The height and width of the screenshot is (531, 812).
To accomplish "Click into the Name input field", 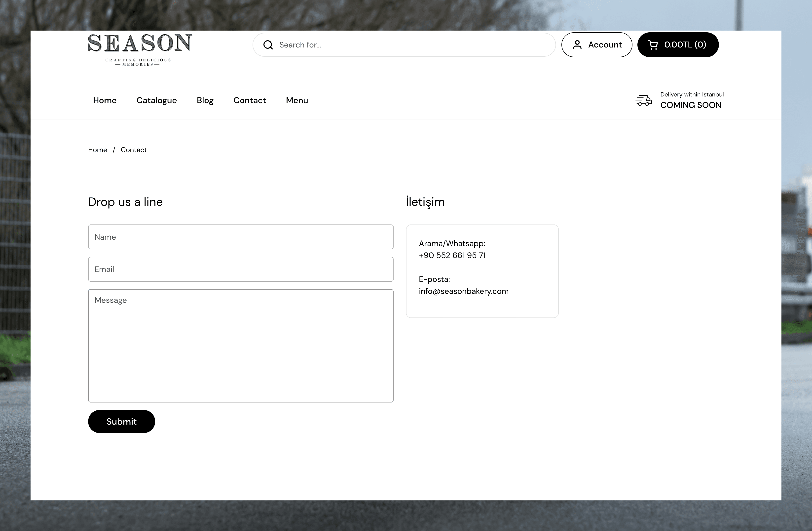I will tap(241, 237).
